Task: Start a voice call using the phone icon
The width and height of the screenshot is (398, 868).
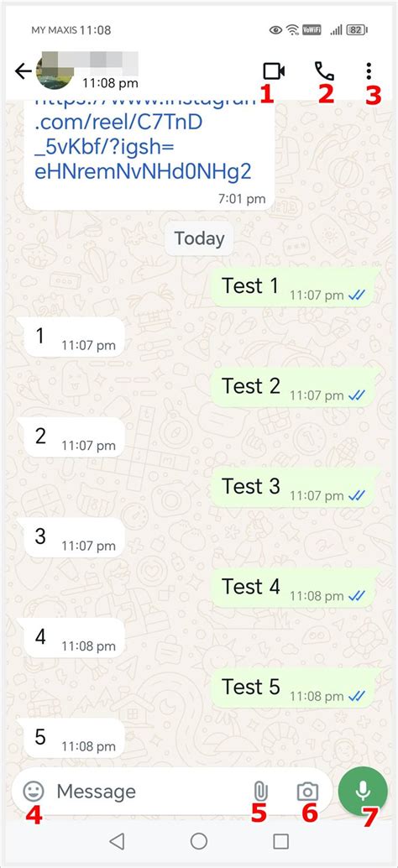Action: (x=324, y=71)
